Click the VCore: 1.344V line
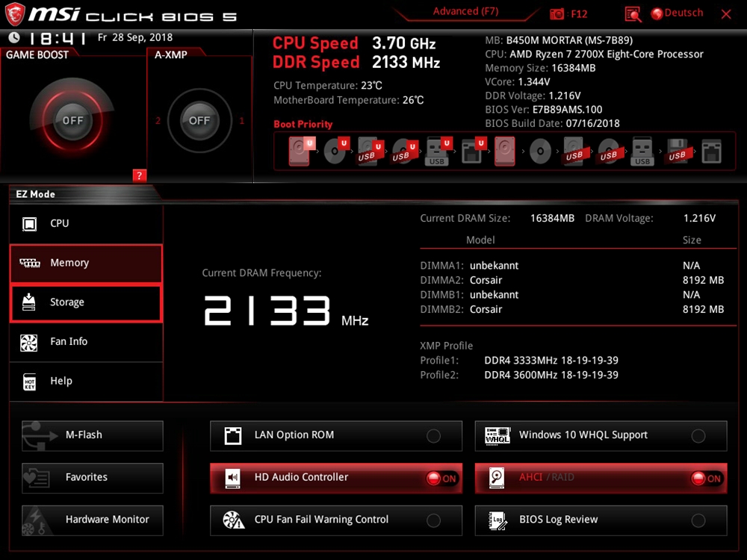Viewport: 747px width, 560px height. pyautogui.click(x=518, y=82)
